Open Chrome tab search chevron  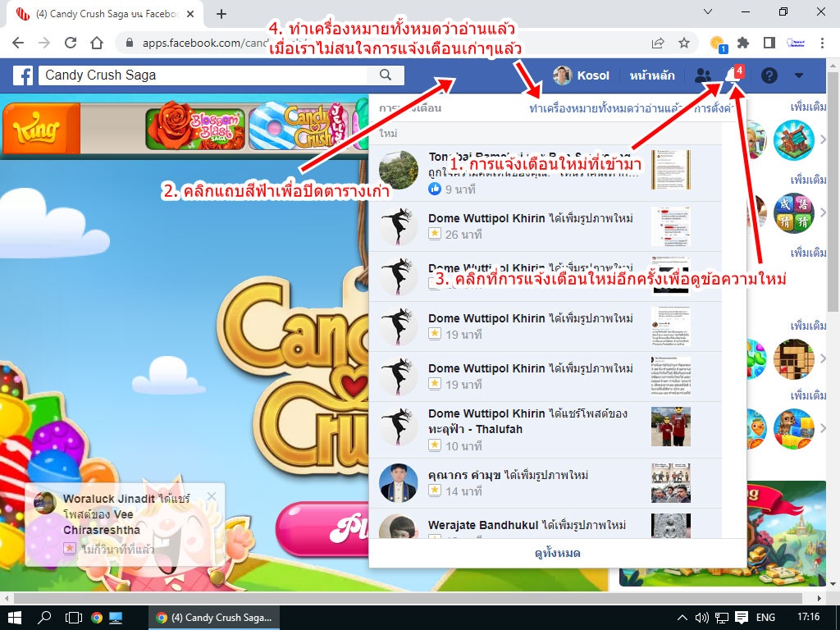[x=708, y=11]
